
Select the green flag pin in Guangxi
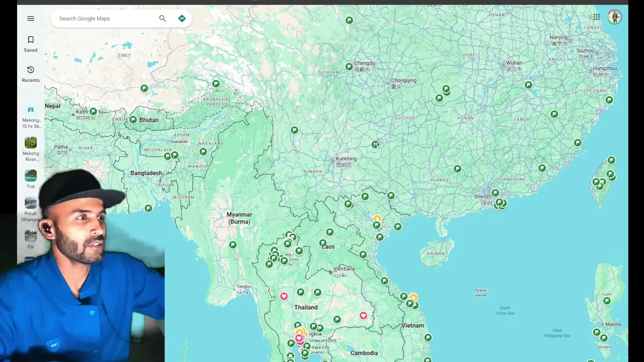coord(457,169)
